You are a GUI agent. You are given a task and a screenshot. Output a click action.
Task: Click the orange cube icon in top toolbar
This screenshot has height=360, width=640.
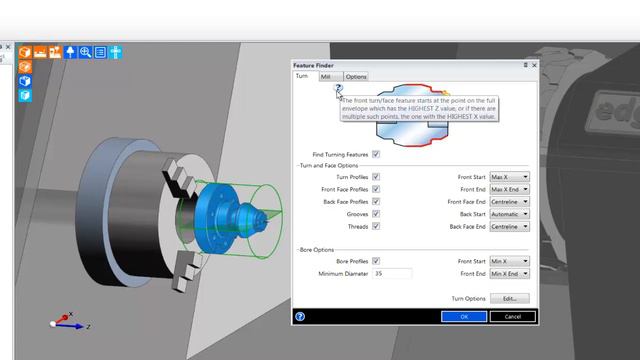pos(25,52)
